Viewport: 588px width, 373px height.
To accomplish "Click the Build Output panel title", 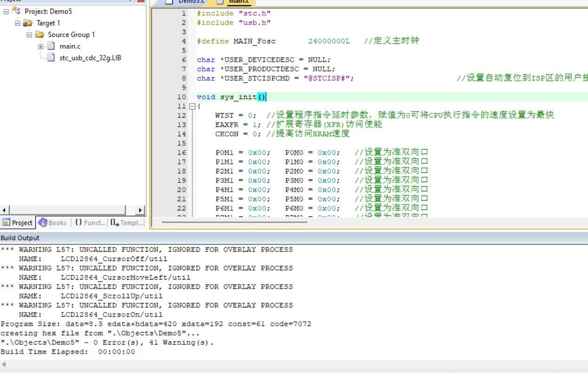I will pyautogui.click(x=20, y=238).
